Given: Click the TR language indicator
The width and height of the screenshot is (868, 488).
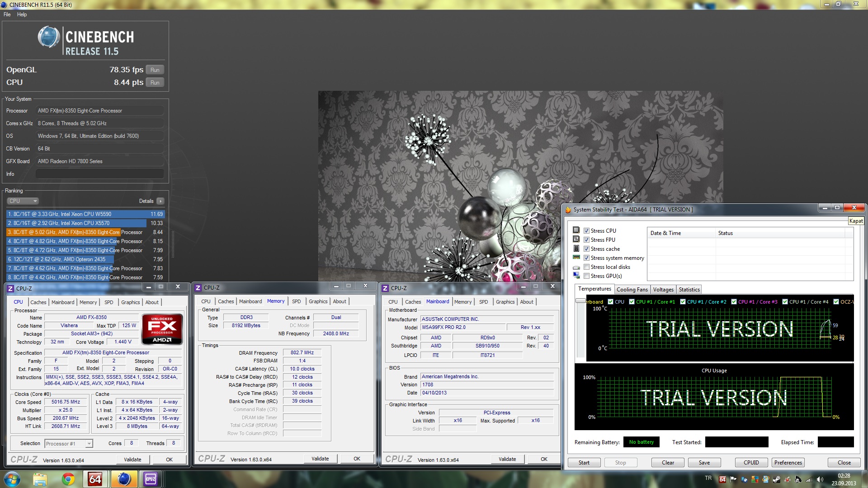Looking at the screenshot, I should tap(708, 478).
